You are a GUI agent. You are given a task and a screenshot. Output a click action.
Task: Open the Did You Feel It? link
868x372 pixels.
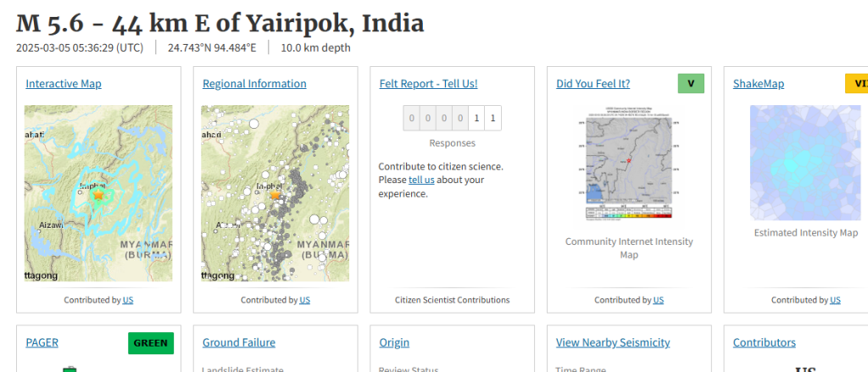click(593, 84)
